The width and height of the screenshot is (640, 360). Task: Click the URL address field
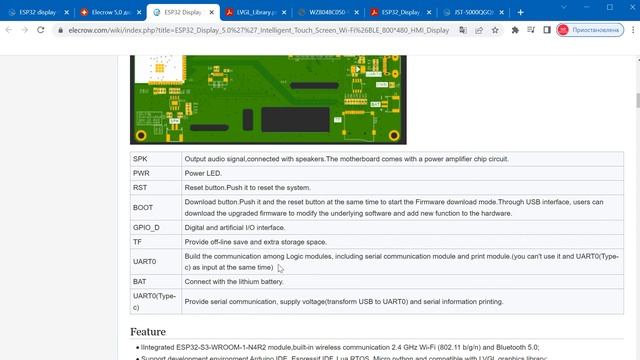258,30
